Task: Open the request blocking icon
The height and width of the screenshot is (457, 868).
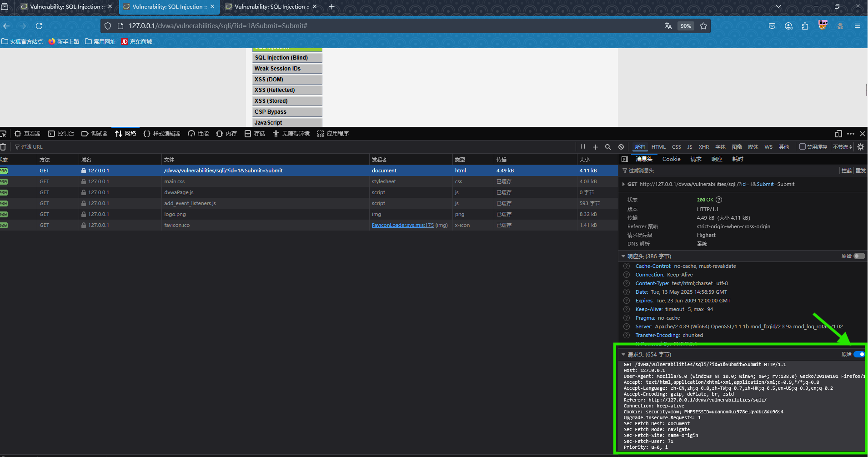Action: point(621,147)
